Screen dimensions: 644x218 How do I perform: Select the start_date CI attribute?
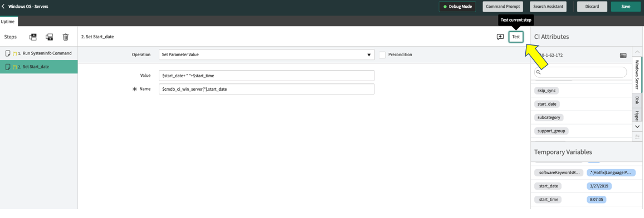547,104
